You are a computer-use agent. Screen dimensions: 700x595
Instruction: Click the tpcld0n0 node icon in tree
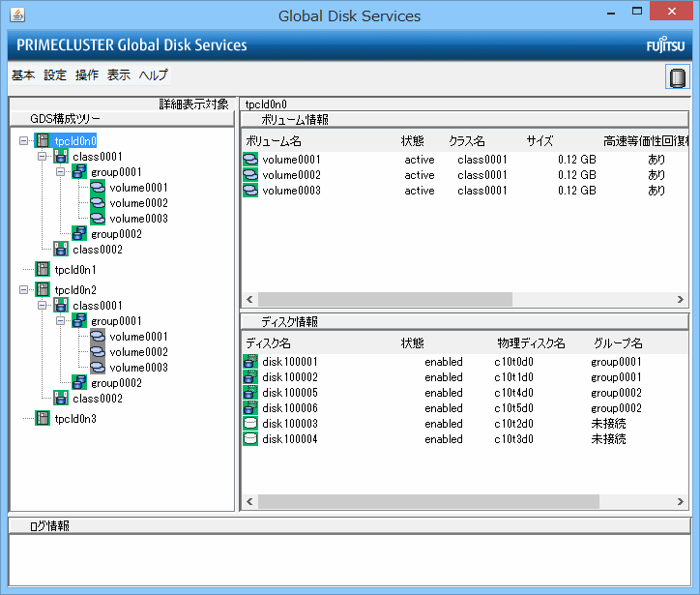tap(43, 140)
